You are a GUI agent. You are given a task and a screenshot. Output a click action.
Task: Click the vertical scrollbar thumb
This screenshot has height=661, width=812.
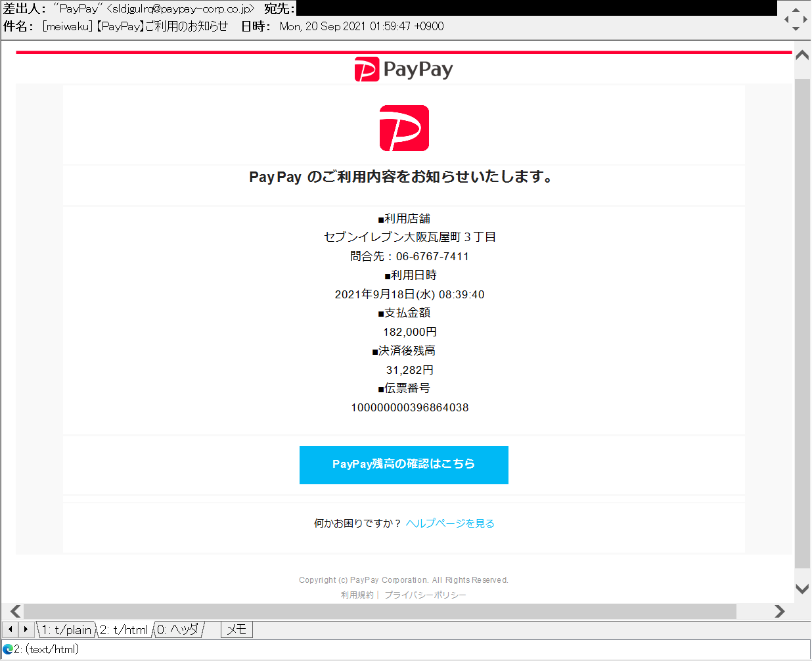pos(802,323)
